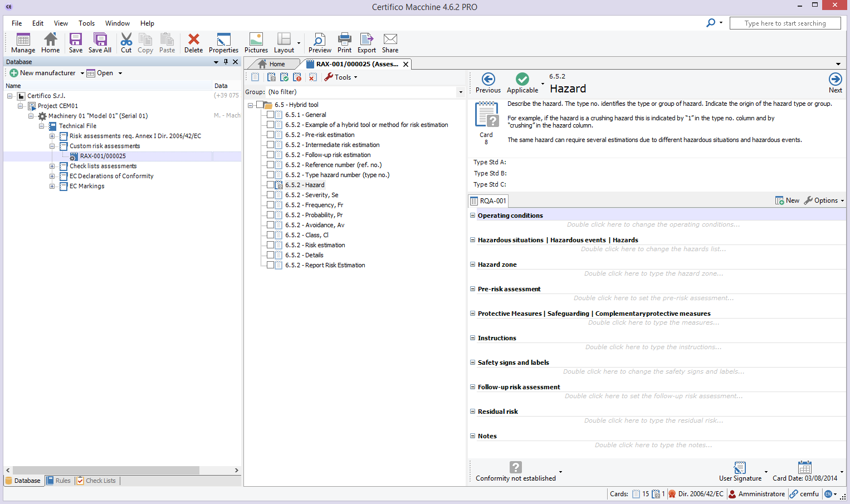
Task: Click the New button in RQA-001 bar
Action: click(787, 200)
